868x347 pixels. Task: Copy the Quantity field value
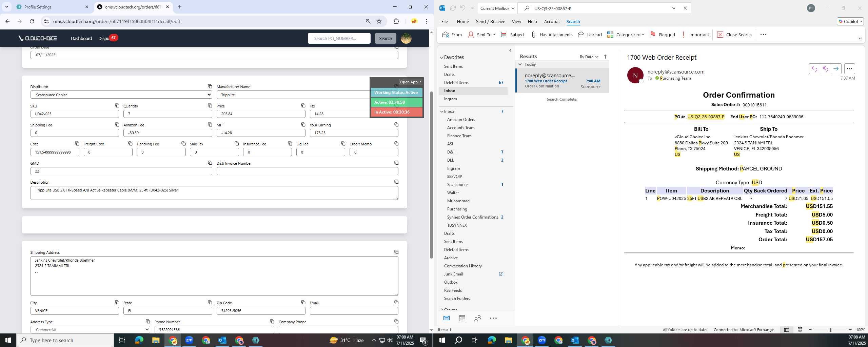coord(210,106)
